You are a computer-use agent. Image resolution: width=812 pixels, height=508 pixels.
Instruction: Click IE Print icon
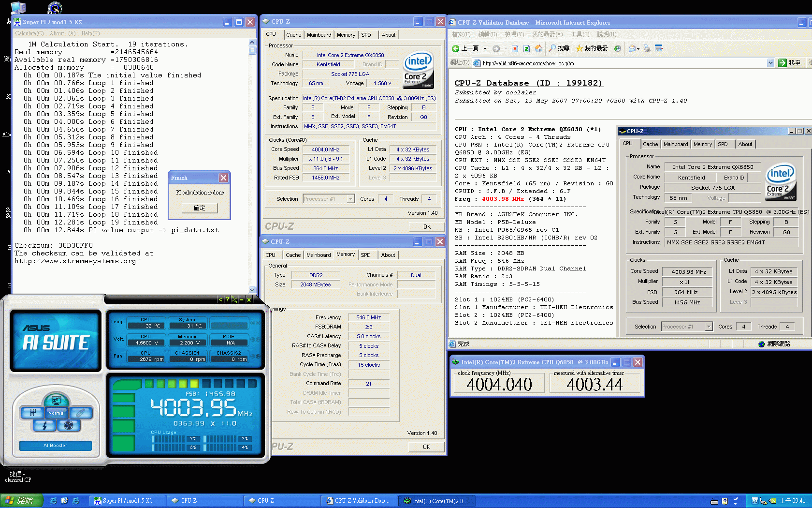(x=647, y=48)
